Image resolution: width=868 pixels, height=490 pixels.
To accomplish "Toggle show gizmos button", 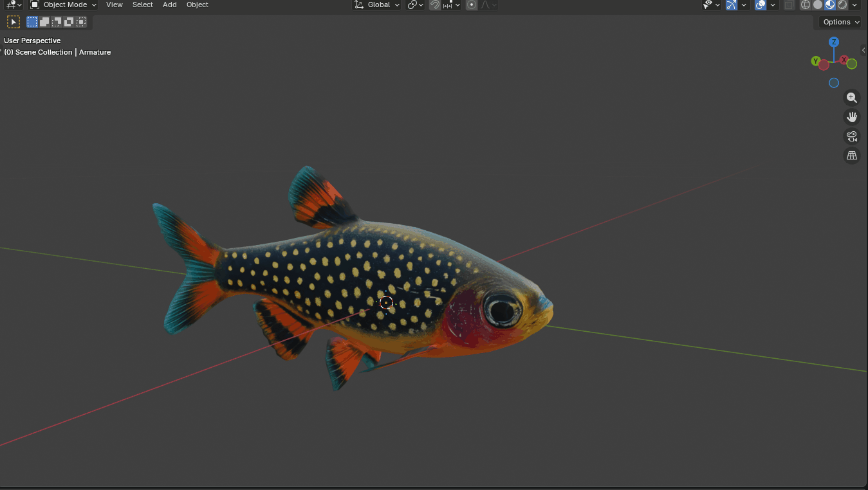I will (731, 5).
